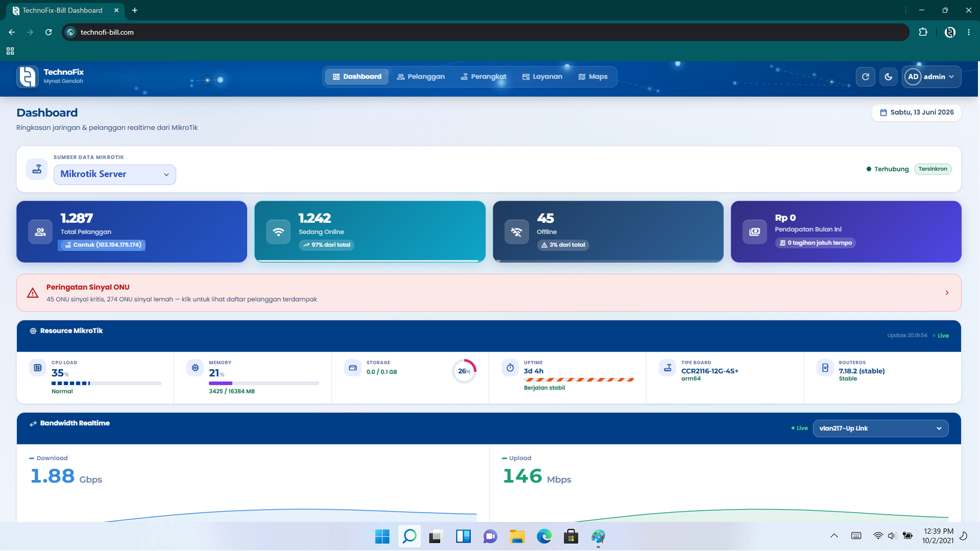The height and width of the screenshot is (551, 980).
Task: Open the Windows Start menu
Action: click(382, 537)
